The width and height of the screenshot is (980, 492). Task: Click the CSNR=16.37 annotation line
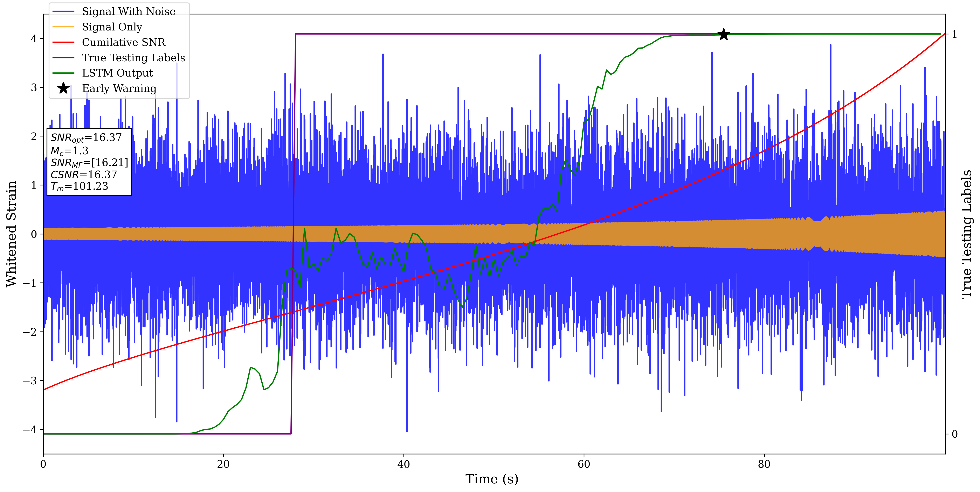click(x=84, y=174)
